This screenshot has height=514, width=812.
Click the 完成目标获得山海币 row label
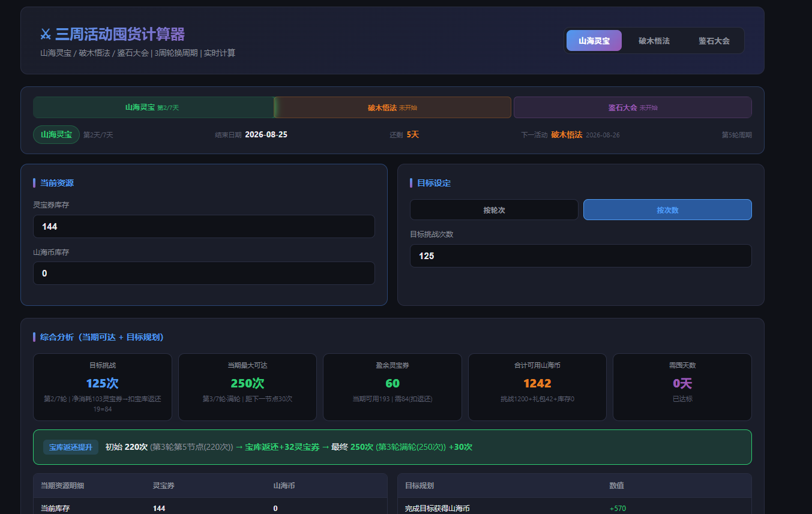point(438,508)
